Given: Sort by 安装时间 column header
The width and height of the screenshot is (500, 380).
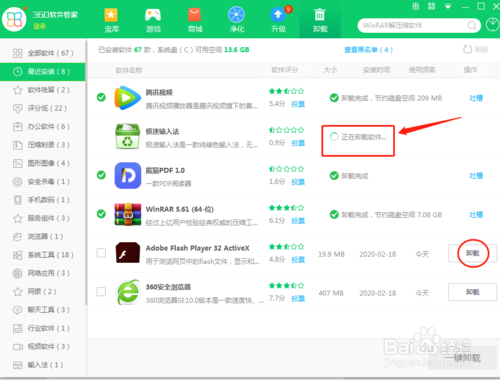Looking at the screenshot, I should coord(376,70).
